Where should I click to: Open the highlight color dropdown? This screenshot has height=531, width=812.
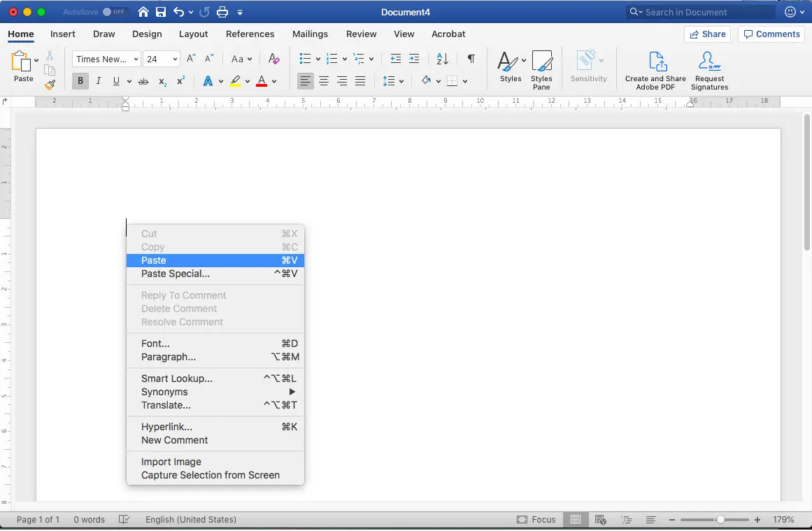(246, 80)
